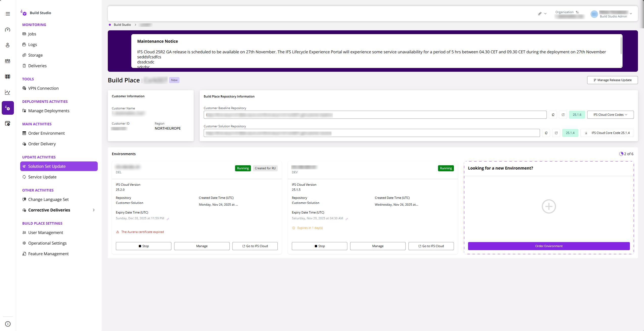Select the user profile icon in left sidebar
The height and width of the screenshot is (331, 644).
click(8, 45)
